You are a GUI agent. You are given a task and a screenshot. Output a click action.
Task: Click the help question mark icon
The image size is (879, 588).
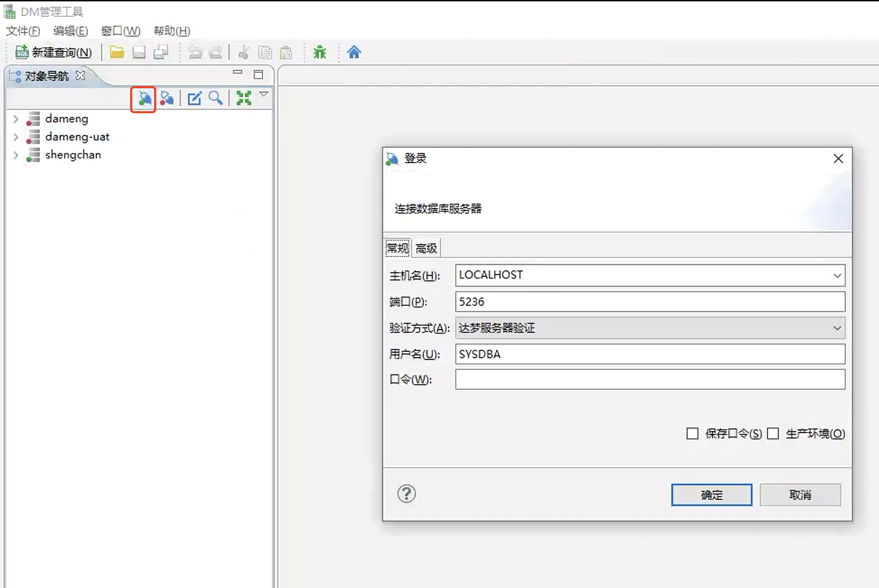(406, 494)
